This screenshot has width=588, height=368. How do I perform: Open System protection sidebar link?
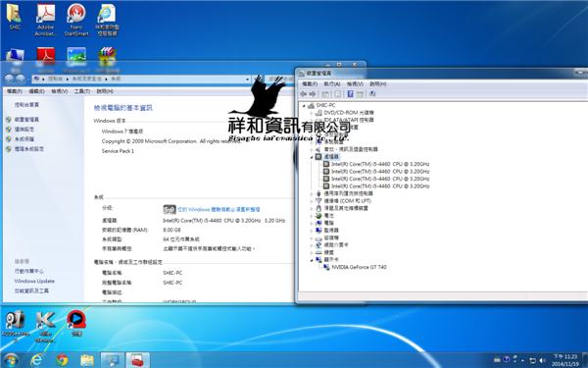click(x=24, y=139)
